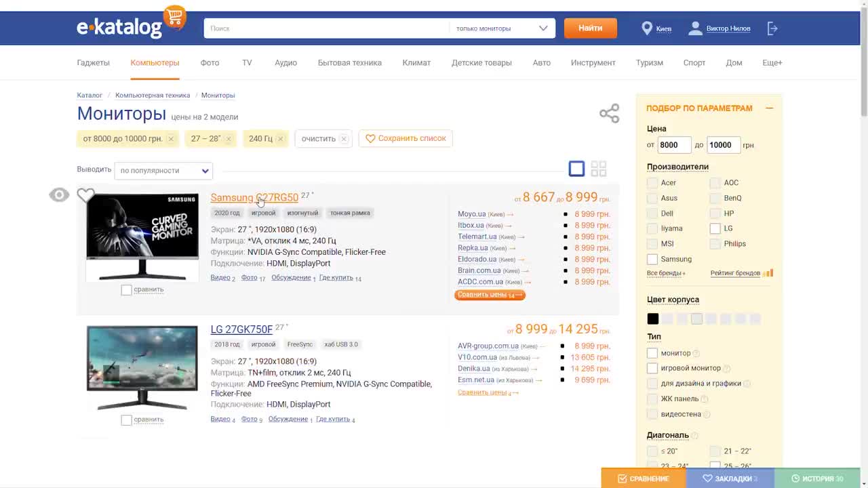Click the logout icon

click(772, 28)
